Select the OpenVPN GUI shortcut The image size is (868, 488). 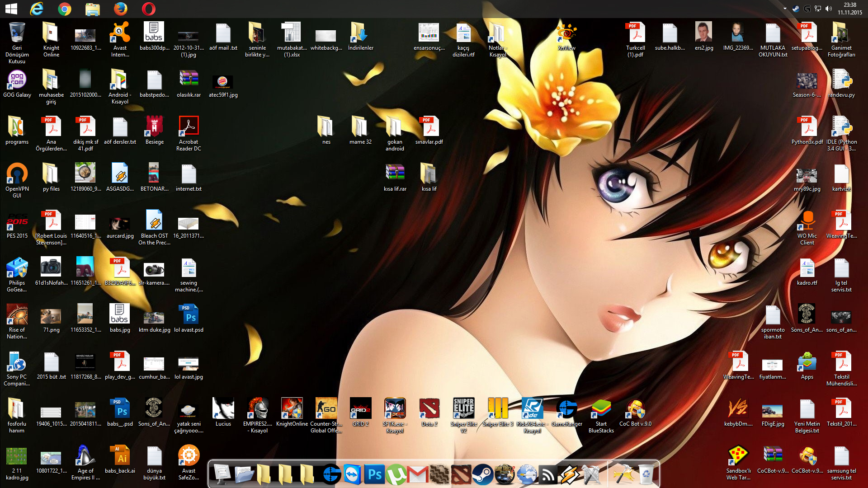pyautogui.click(x=17, y=181)
